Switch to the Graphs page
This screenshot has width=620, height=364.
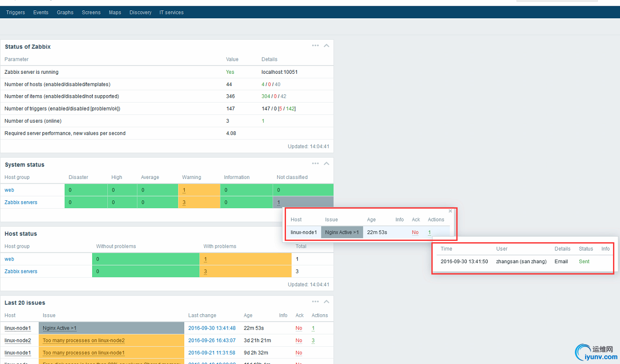(x=65, y=12)
